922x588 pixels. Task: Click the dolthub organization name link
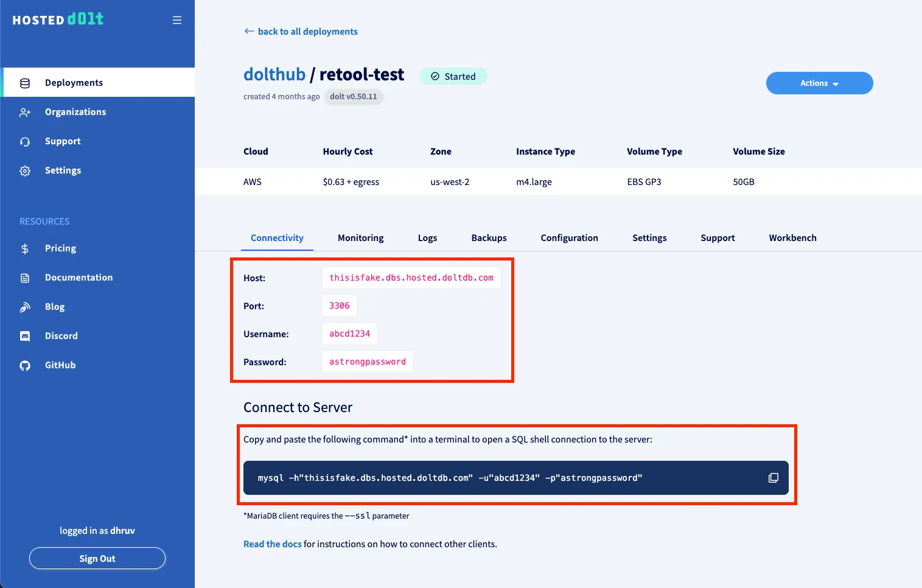pyautogui.click(x=274, y=74)
